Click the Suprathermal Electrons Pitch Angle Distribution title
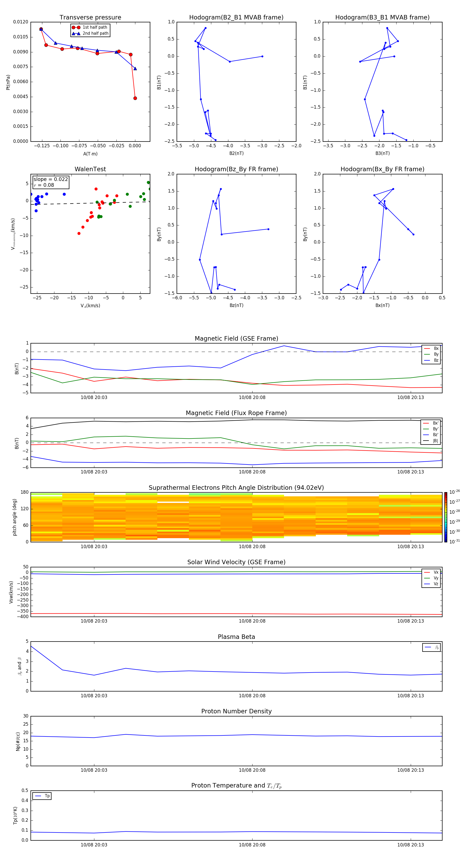 click(x=236, y=488)
